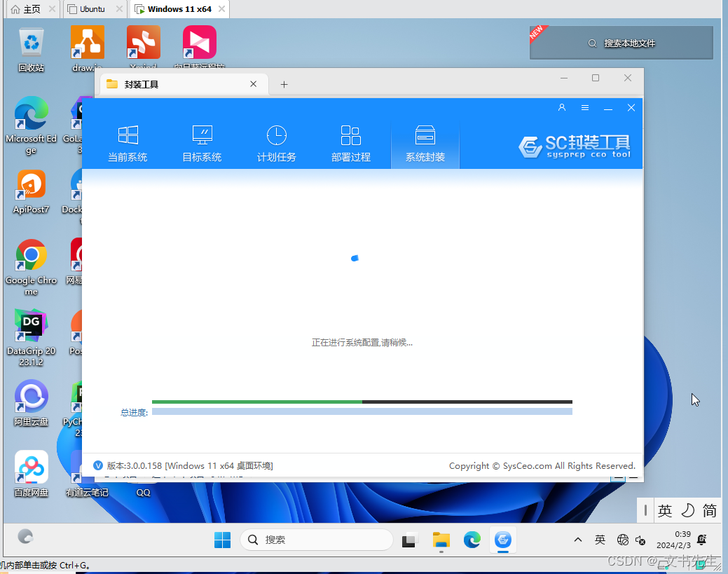Add a new Explorer tab

[x=284, y=84]
